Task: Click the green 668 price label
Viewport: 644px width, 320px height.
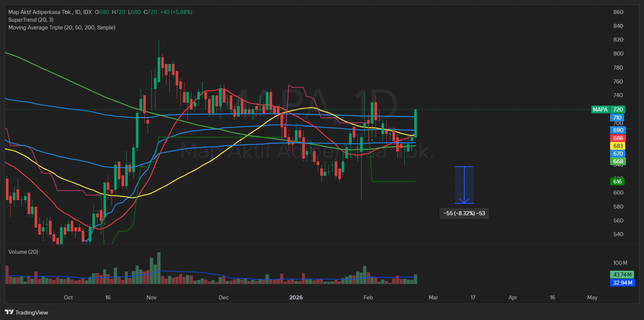Action: (x=618, y=161)
